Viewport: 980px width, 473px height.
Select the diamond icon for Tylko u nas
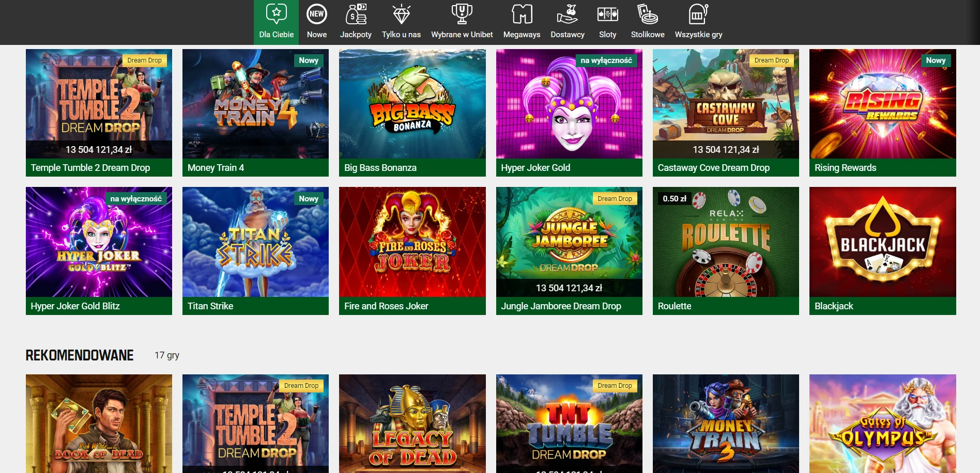tap(402, 14)
